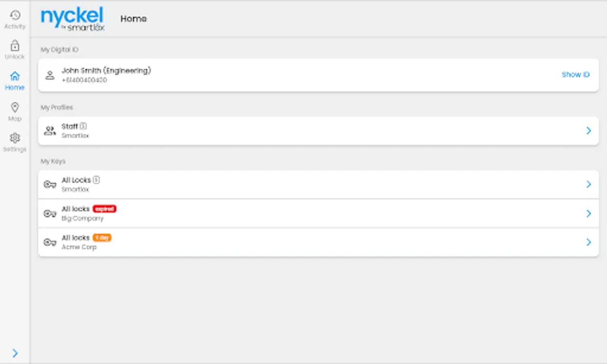Viewport: 607px width, 364px height.
Task: Click the red expired badge
Action: pyautogui.click(x=105, y=209)
